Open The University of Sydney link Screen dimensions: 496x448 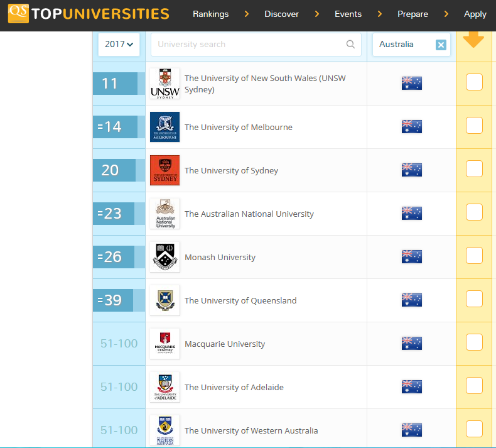231,171
